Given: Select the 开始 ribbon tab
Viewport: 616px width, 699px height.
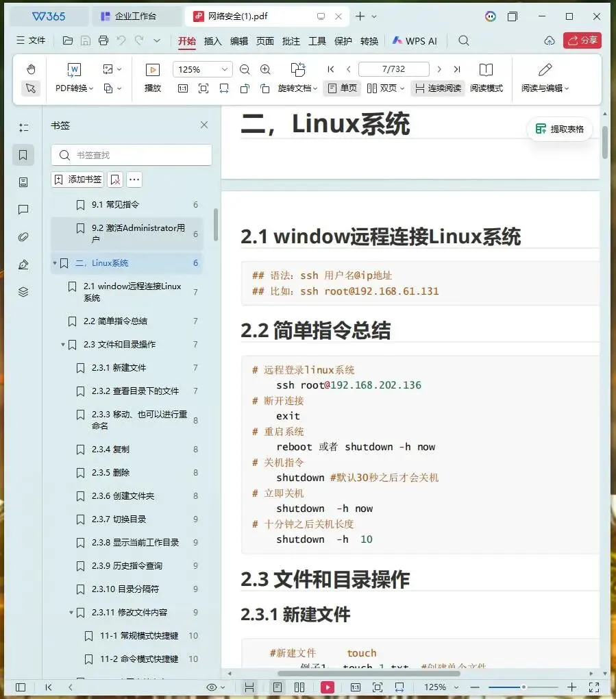Looking at the screenshot, I should coord(187,41).
